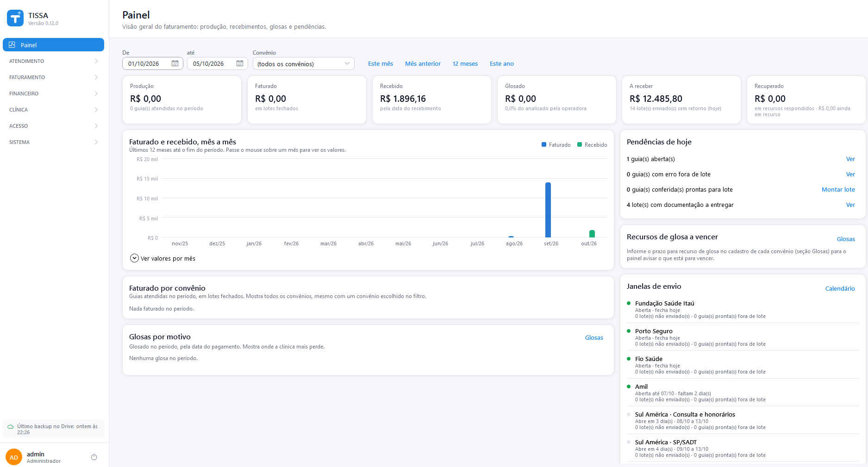Viewport: 868px width, 467px height.
Task: Open the calendar picker for até date
Action: [240, 63]
